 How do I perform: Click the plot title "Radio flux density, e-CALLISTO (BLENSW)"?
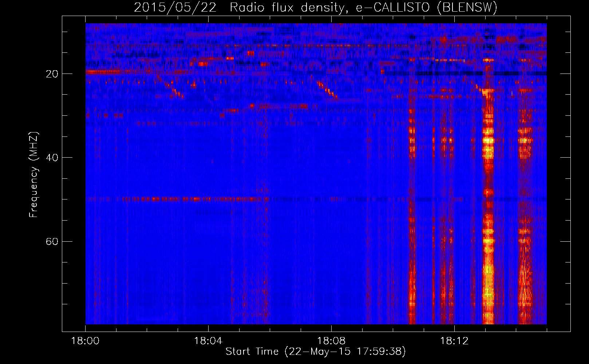click(x=363, y=8)
